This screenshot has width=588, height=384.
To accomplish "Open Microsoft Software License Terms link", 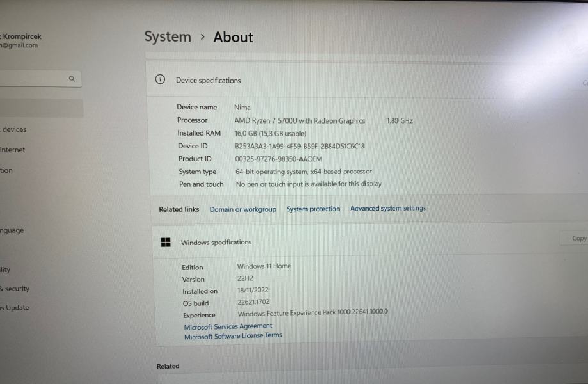I will pyautogui.click(x=233, y=336).
